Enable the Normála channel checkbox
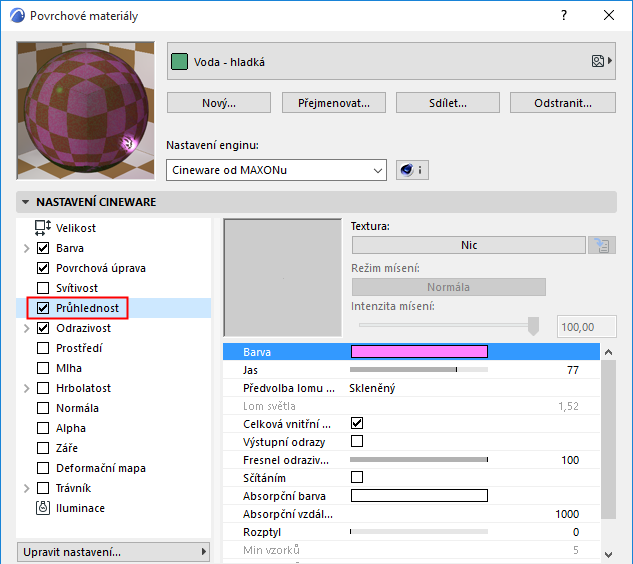Image resolution: width=633 pixels, height=564 pixels. pyautogui.click(x=43, y=408)
